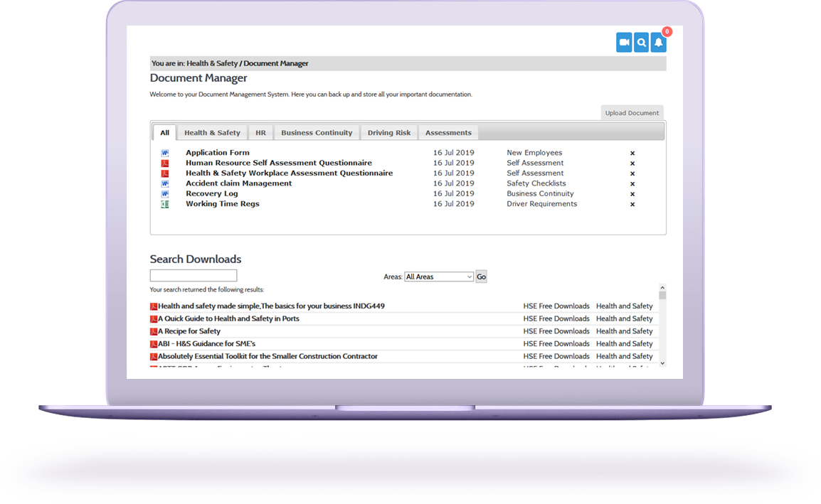
Task: Switch to the Health & Safety tab
Action: [x=212, y=133]
